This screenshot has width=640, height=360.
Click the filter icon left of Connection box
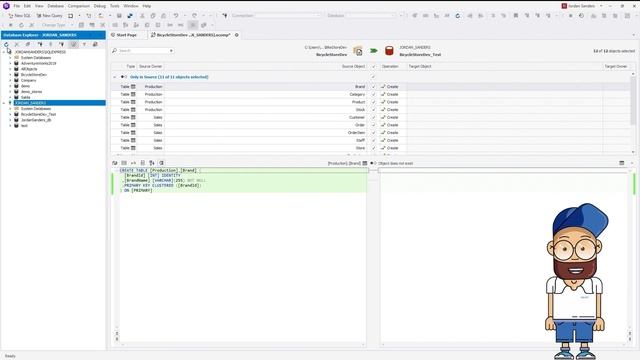(x=224, y=16)
